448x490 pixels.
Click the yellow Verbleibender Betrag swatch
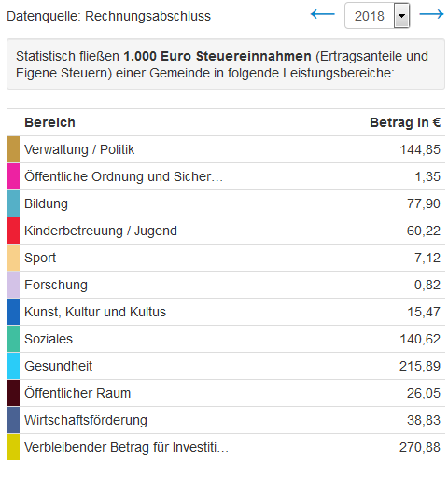[13, 447]
